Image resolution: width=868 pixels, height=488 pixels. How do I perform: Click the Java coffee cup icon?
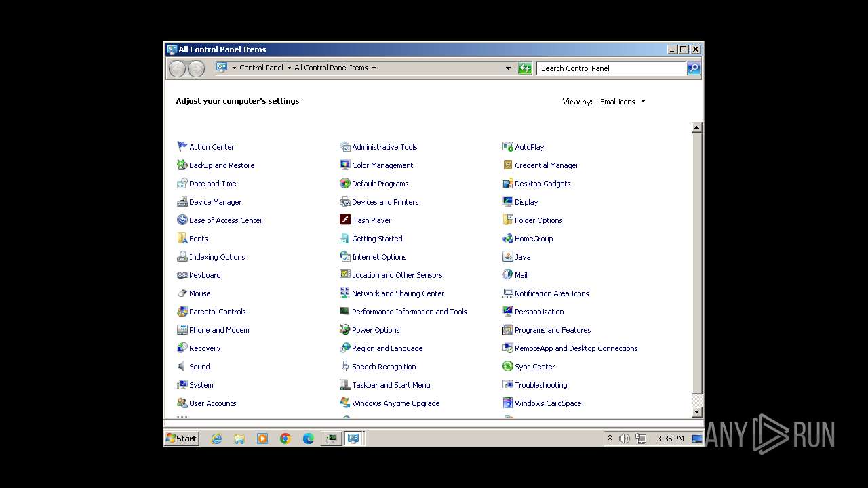507,256
